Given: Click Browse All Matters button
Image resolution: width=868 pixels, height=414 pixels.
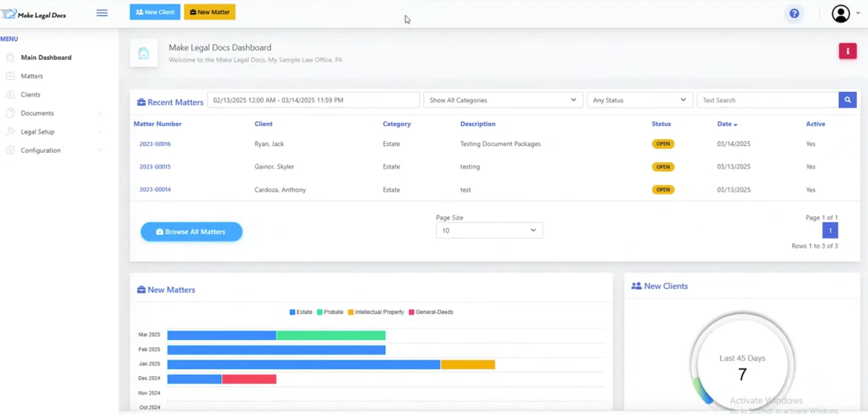Looking at the screenshot, I should [192, 232].
